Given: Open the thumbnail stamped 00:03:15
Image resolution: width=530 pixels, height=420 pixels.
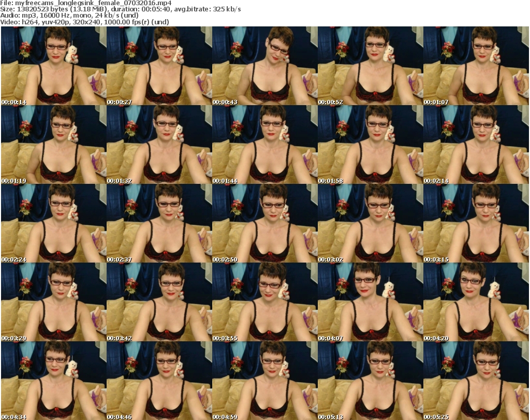Looking at the screenshot, I should pyautogui.click(x=476, y=223).
